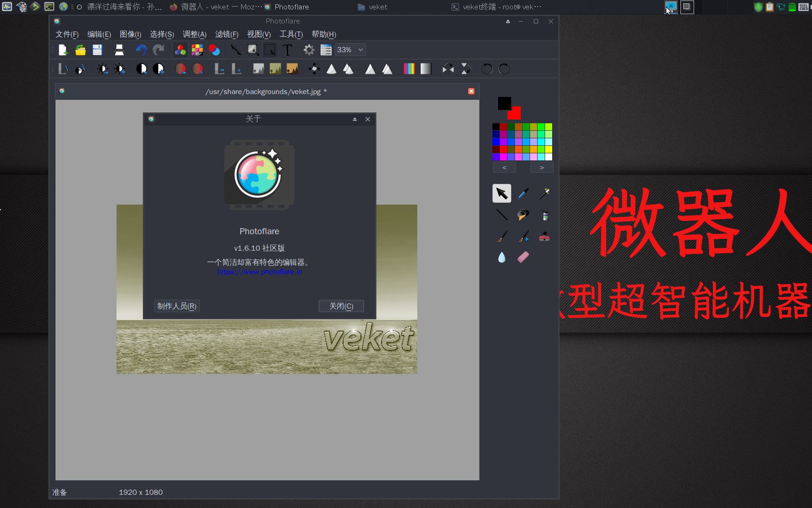Open the 滤镜(F) menu
This screenshot has width=812, height=508.
pyautogui.click(x=226, y=34)
